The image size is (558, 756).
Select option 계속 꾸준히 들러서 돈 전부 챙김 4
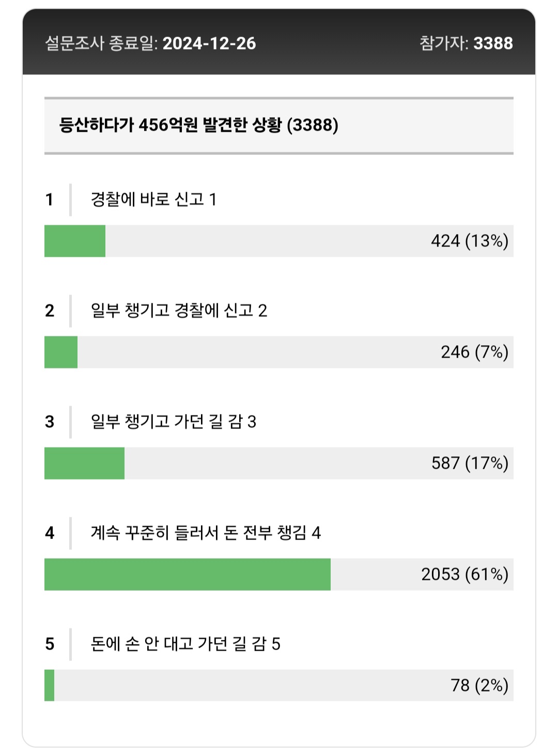[x=206, y=533]
